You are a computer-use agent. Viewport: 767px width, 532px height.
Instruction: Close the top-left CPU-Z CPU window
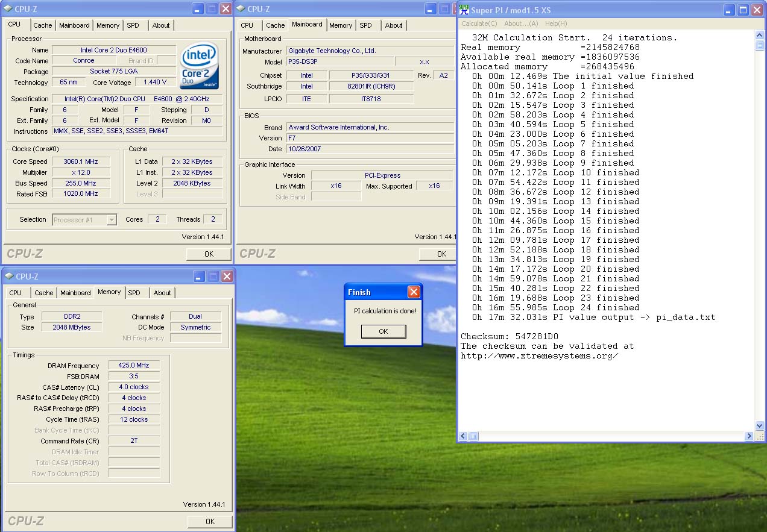tap(226, 8)
